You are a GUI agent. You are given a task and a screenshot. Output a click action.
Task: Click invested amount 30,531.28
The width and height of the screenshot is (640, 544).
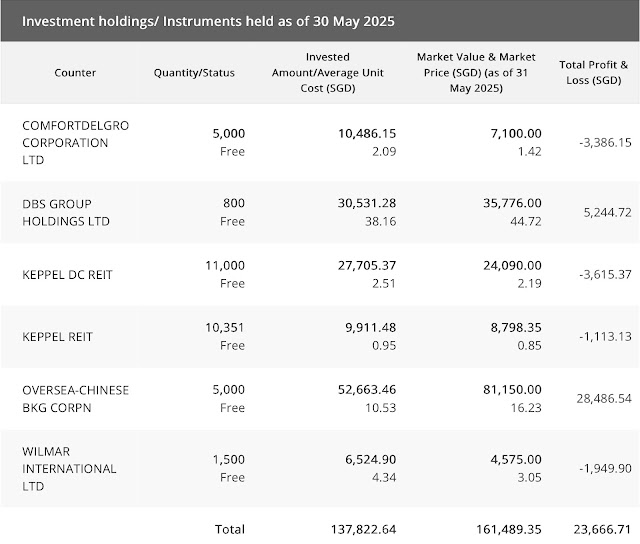click(x=367, y=203)
